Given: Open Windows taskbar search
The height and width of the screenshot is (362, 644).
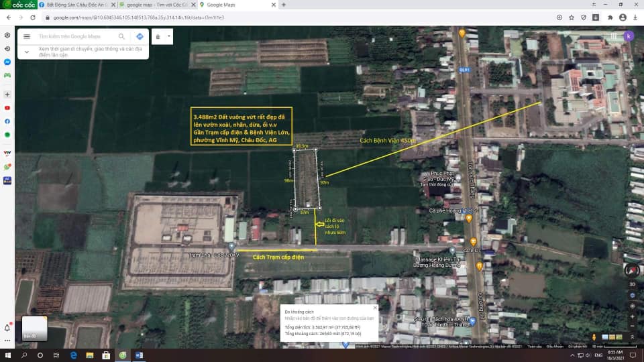Looking at the screenshot, I should pyautogui.click(x=24, y=355).
